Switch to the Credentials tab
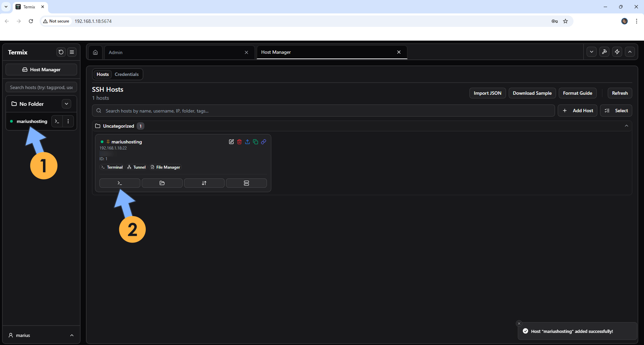Image resolution: width=644 pixels, height=345 pixels. [127, 74]
